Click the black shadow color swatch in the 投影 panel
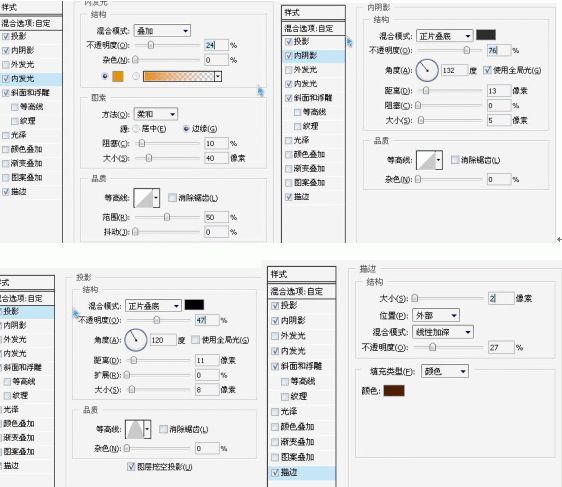Viewport: 562px width, 487px height. [194, 305]
